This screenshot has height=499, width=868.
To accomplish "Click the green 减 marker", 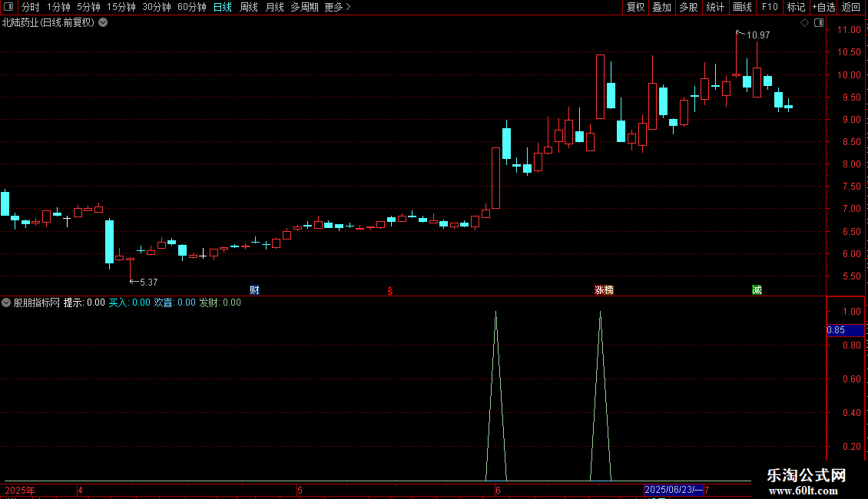I will coord(757,290).
